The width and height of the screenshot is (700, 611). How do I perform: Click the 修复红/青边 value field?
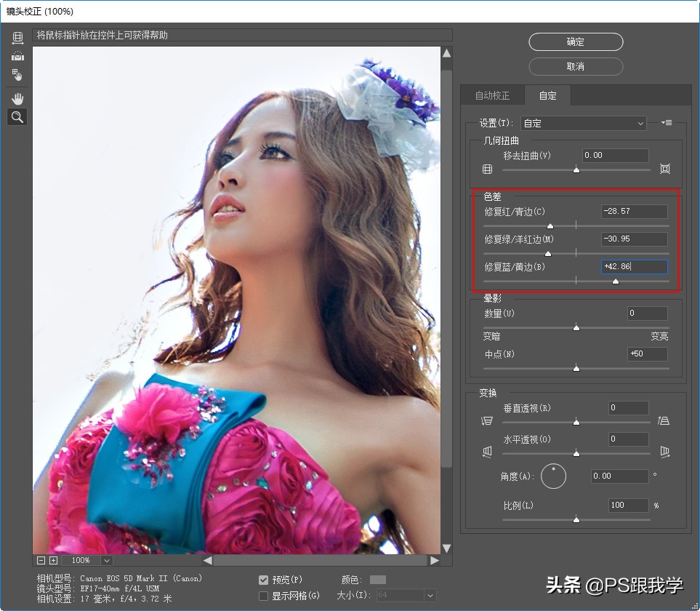[x=635, y=211]
